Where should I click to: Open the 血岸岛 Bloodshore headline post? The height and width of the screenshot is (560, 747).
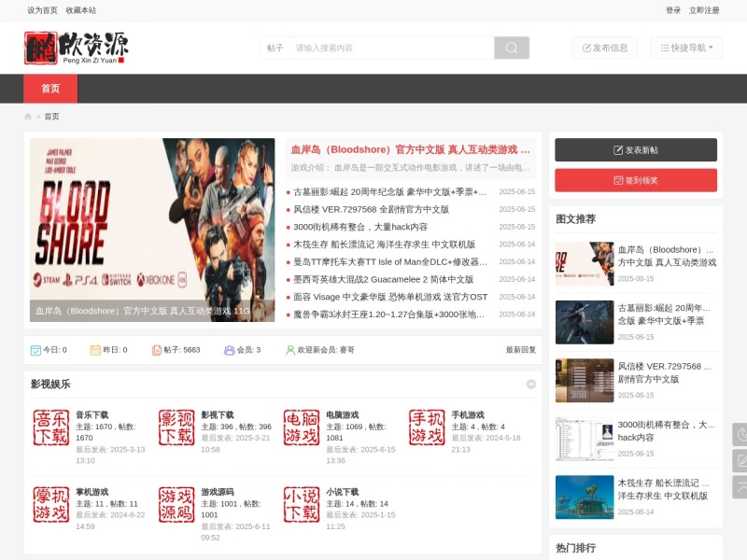coord(410,149)
